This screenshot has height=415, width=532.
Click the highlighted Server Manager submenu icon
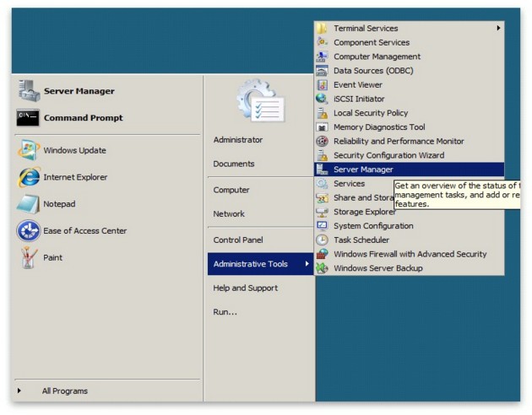click(x=322, y=170)
